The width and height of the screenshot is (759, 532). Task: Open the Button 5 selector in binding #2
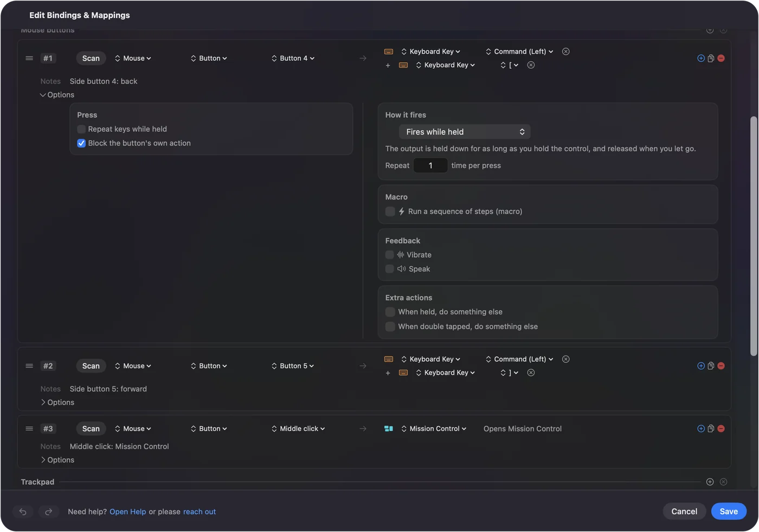(x=293, y=366)
